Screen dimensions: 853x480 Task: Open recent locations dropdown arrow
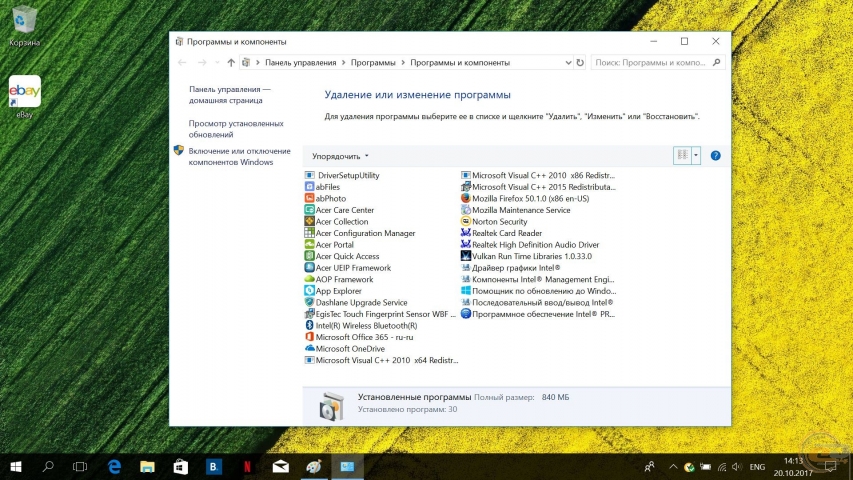pos(217,63)
